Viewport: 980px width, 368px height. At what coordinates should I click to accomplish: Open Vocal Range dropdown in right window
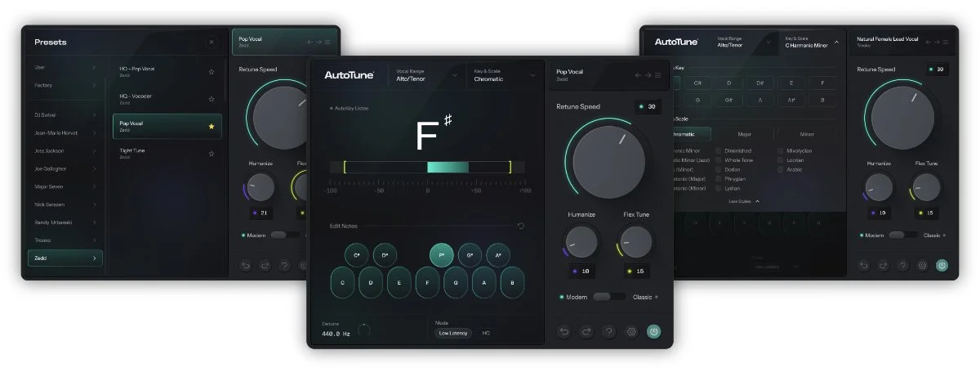[744, 42]
